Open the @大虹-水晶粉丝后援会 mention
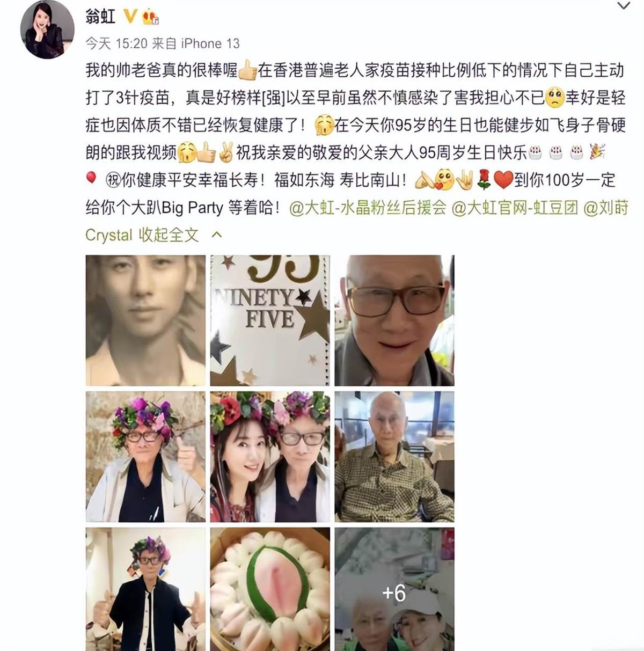This screenshot has height=651, width=644. (x=368, y=208)
